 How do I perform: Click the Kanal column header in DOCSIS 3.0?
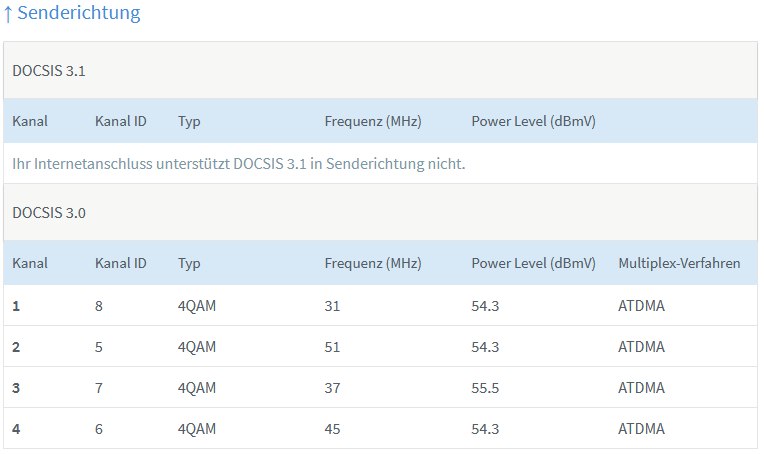click(x=30, y=263)
